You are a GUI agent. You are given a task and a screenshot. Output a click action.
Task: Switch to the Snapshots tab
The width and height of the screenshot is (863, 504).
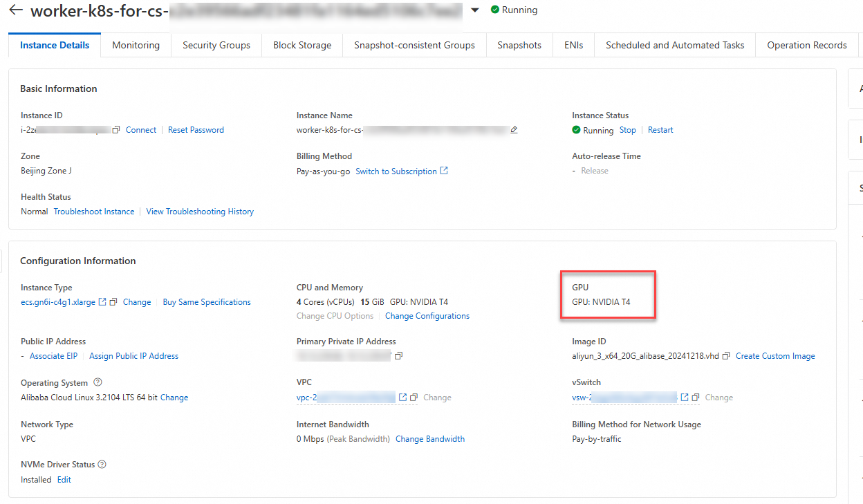[x=519, y=45]
